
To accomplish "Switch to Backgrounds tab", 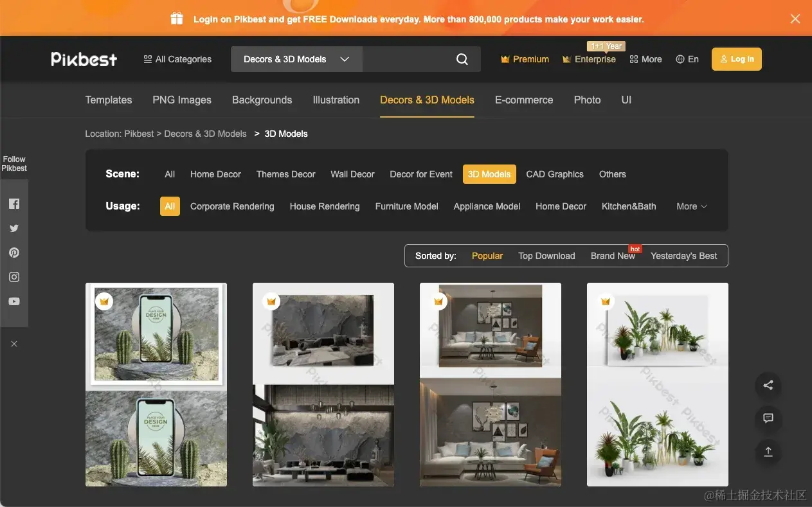I will tap(262, 100).
